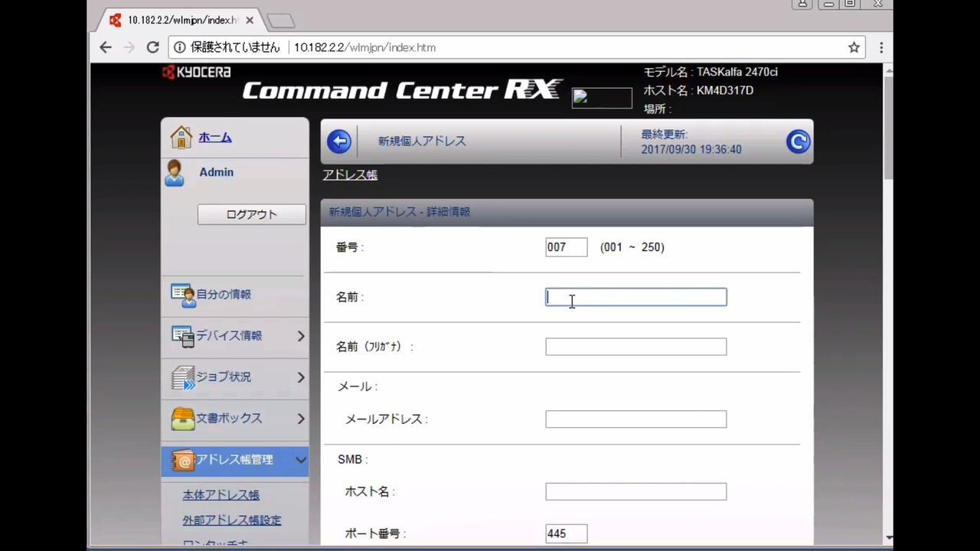Expand the 文書ボックス menu arrow
Screen dimensions: 980x551
click(x=301, y=419)
